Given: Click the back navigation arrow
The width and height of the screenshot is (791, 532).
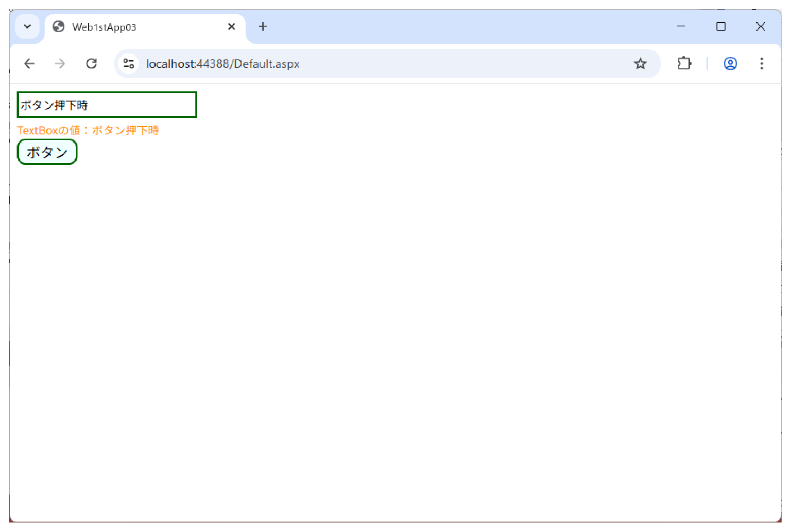Looking at the screenshot, I should tap(29, 63).
